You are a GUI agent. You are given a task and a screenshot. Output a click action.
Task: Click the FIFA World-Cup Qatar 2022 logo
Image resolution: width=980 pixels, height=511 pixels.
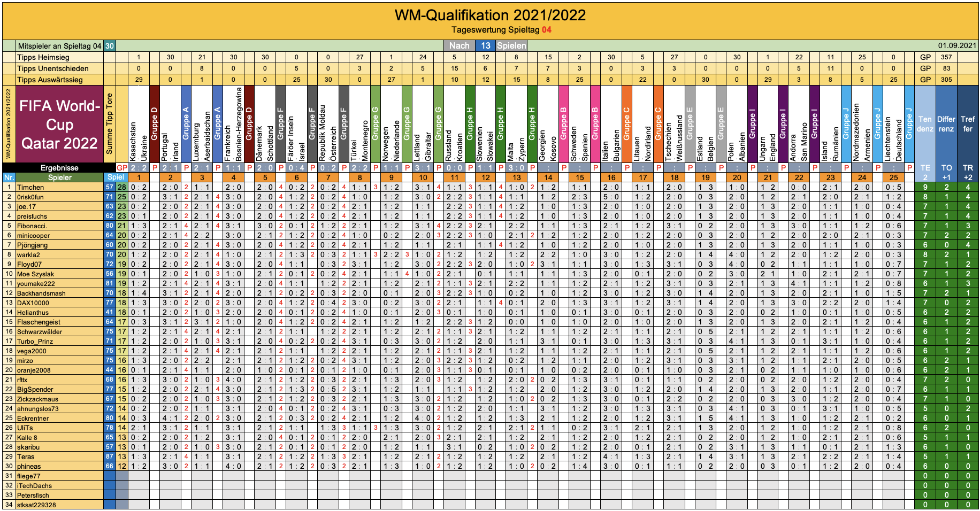59,124
